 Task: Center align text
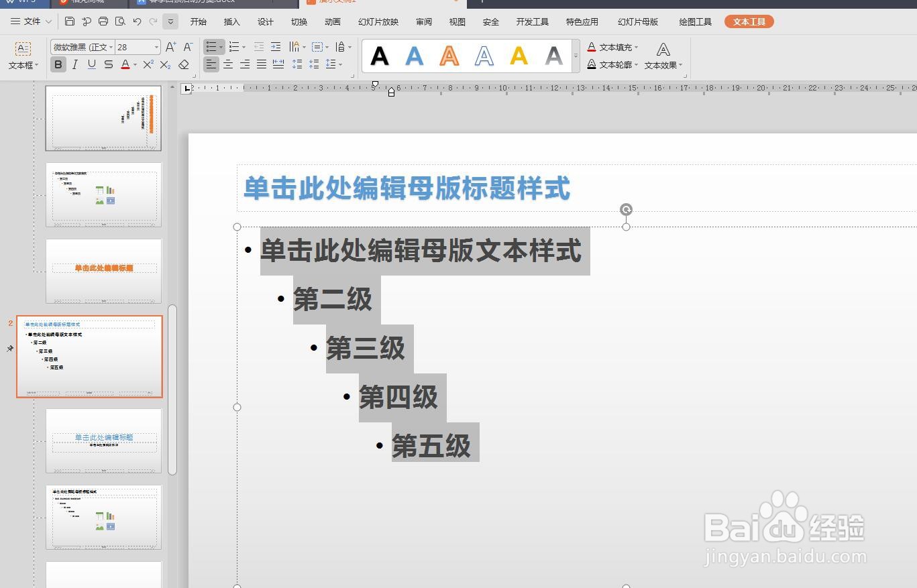pos(228,64)
